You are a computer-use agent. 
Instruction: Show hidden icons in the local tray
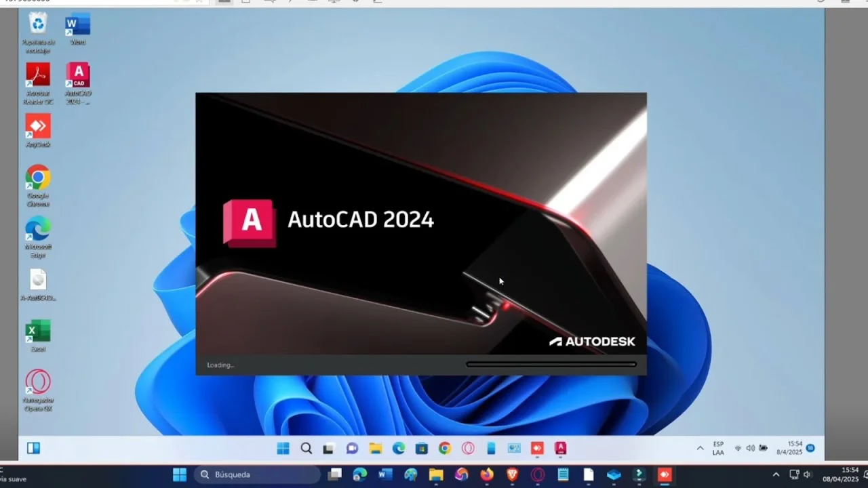click(776, 474)
